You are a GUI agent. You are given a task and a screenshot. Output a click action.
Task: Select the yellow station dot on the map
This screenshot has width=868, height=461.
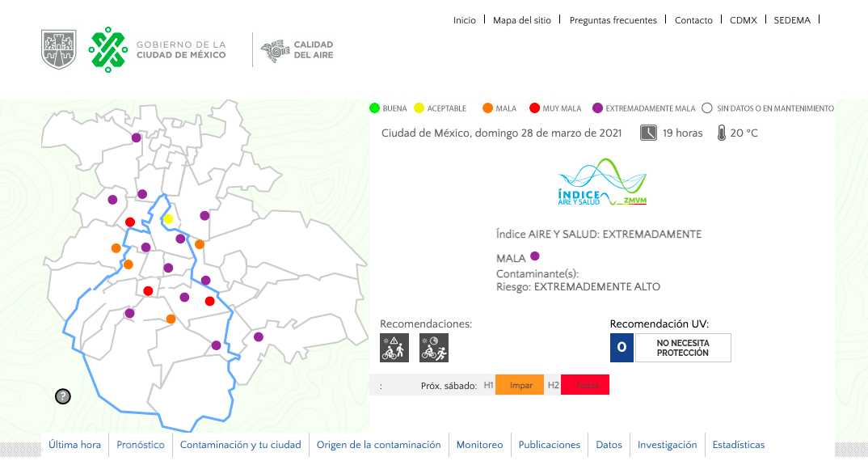point(168,219)
